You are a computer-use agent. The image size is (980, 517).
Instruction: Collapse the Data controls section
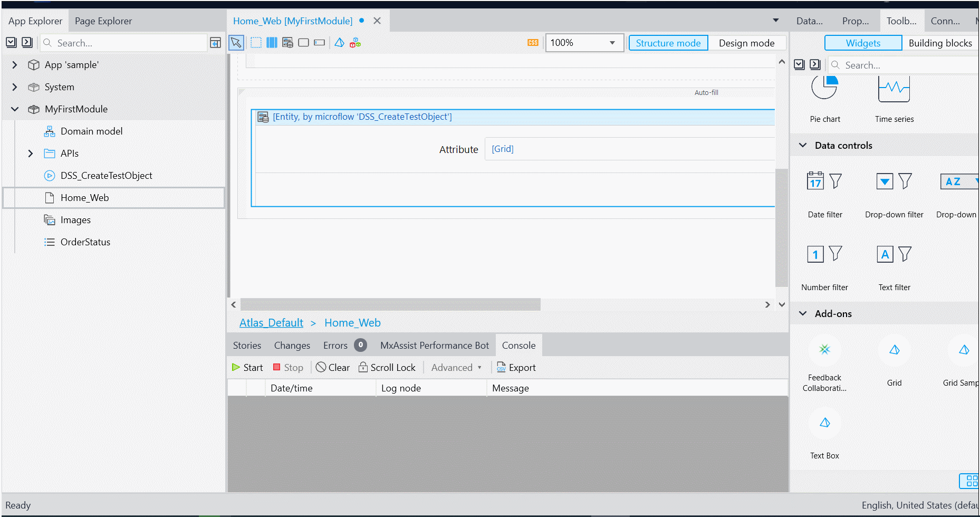(x=803, y=146)
